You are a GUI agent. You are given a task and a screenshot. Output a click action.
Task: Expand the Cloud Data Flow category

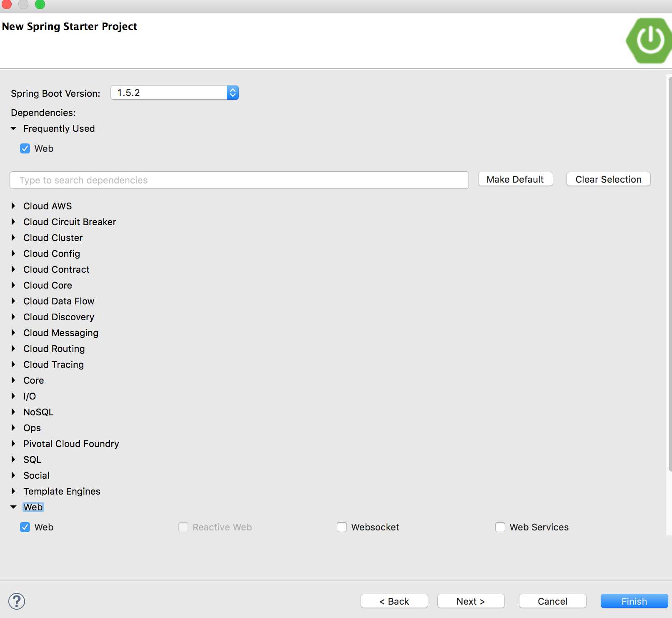click(13, 301)
